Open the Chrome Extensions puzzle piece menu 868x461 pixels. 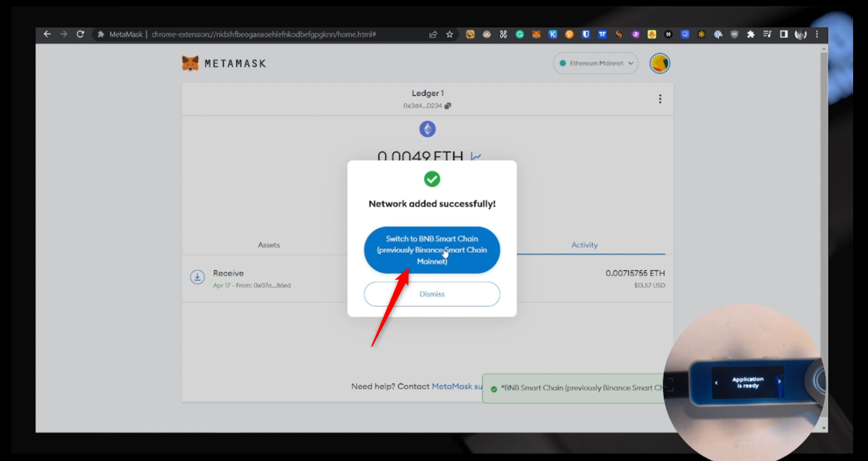click(x=750, y=35)
